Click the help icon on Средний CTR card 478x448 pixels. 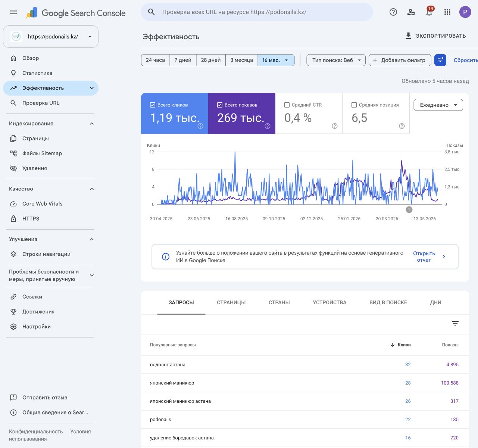[335, 126]
